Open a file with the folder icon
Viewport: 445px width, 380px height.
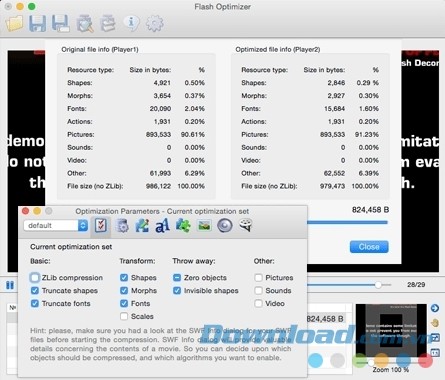(x=14, y=23)
